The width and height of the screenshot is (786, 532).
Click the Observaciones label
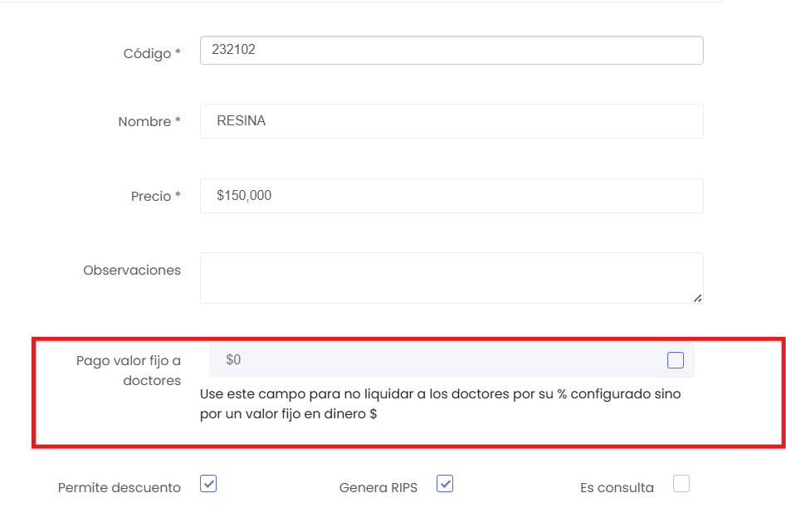click(x=132, y=271)
